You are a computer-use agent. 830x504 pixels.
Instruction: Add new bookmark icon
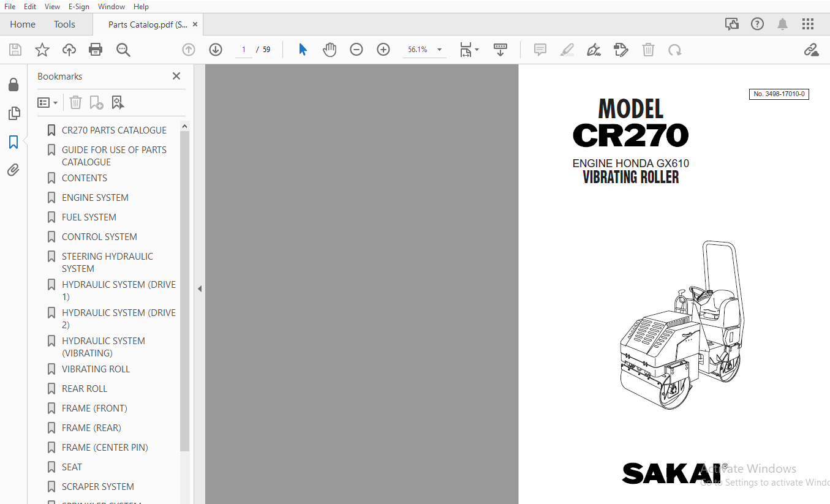coord(96,102)
